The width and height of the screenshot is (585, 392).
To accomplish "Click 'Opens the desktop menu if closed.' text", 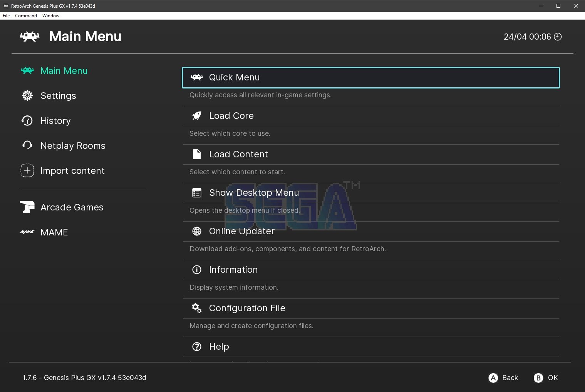I will tap(245, 210).
